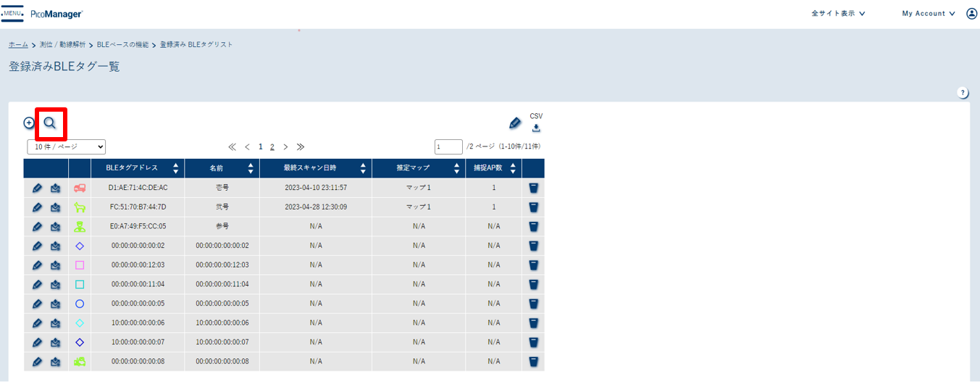Select address cell D1:AE:71:4C:DE:AC
Screen dimensions: 980x388
pyautogui.click(x=138, y=188)
